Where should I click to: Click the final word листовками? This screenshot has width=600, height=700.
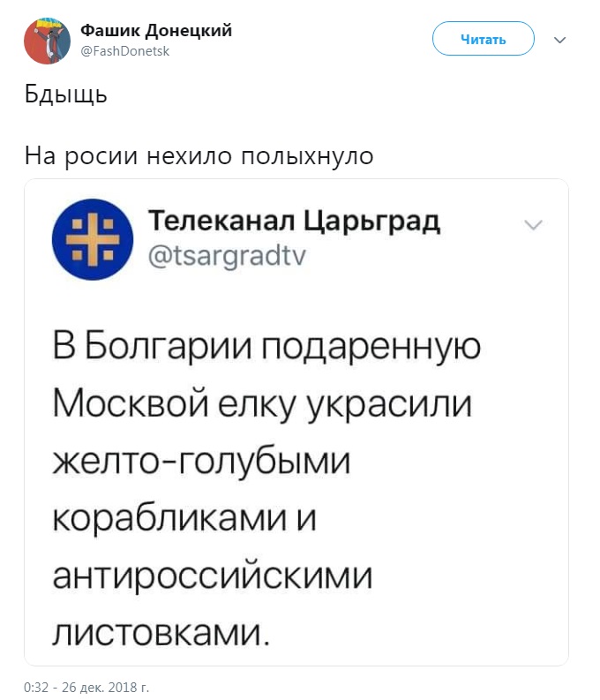[158, 634]
